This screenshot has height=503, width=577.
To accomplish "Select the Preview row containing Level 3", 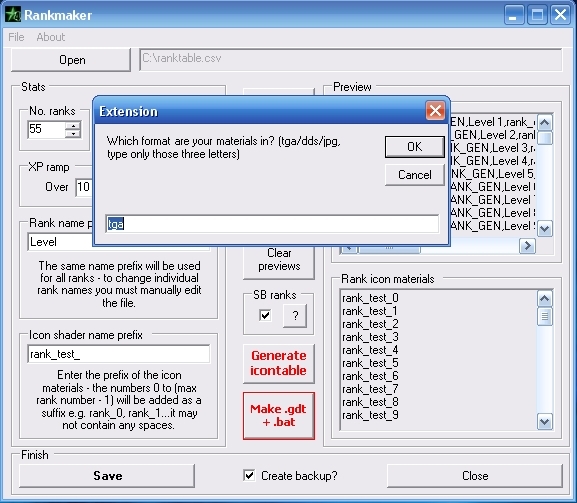I will coord(493,148).
